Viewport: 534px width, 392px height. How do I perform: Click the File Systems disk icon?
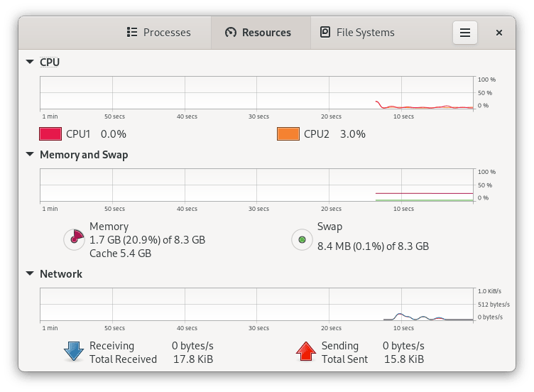click(325, 33)
